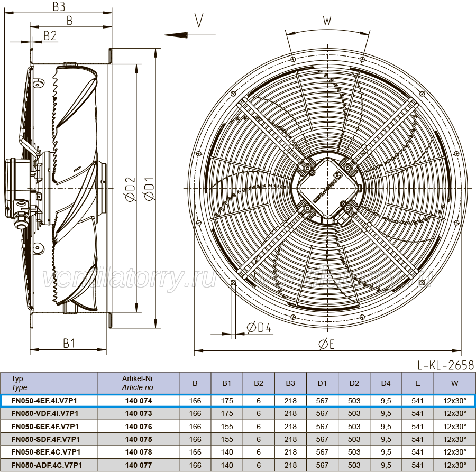This screenshot has height=472, width=476.
Task: Click the terminal box at the fan grille center
Action: 327,188
